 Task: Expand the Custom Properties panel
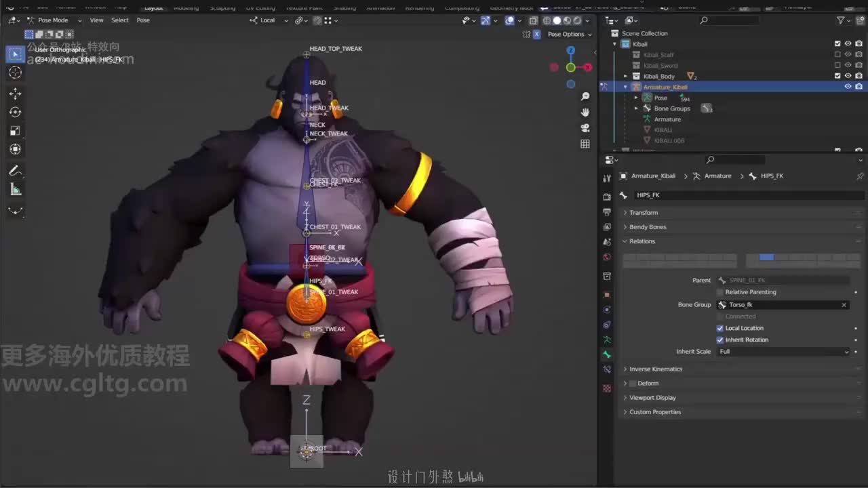tap(655, 412)
